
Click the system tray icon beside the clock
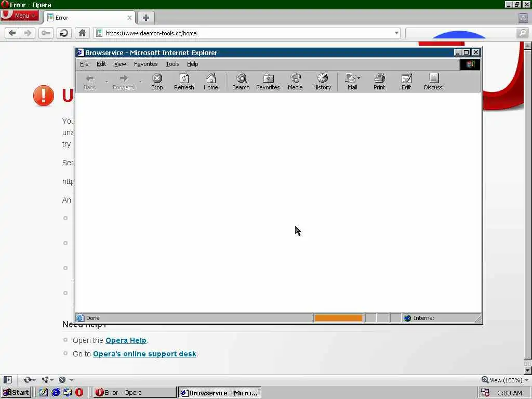(485, 393)
